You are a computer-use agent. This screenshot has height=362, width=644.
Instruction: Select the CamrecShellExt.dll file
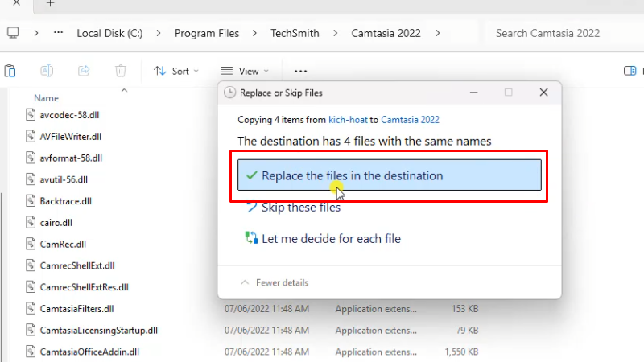click(x=77, y=265)
